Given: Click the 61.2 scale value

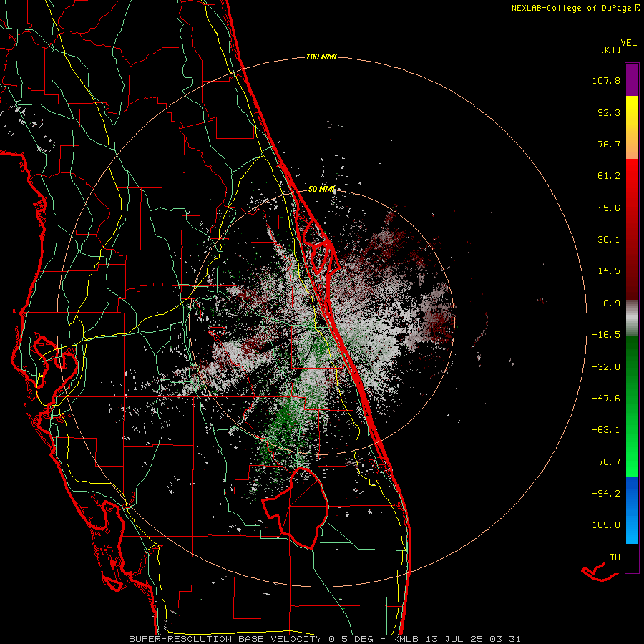Looking at the screenshot, I should pyautogui.click(x=609, y=176).
